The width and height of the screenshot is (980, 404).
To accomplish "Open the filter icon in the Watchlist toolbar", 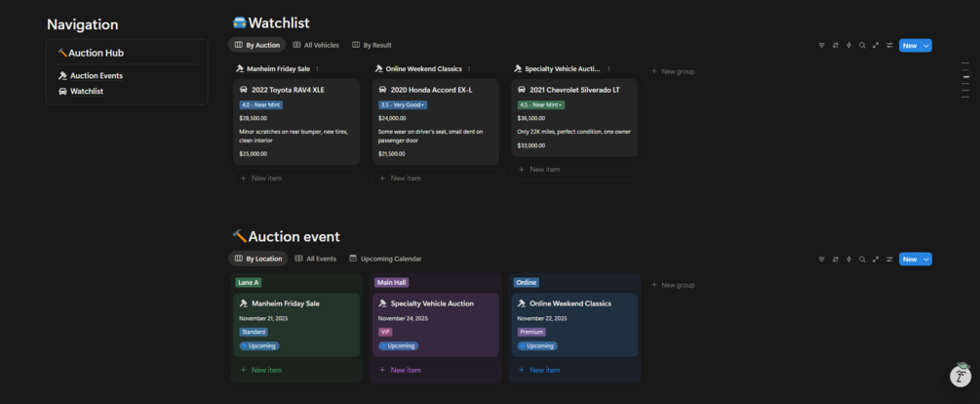I will click(821, 45).
